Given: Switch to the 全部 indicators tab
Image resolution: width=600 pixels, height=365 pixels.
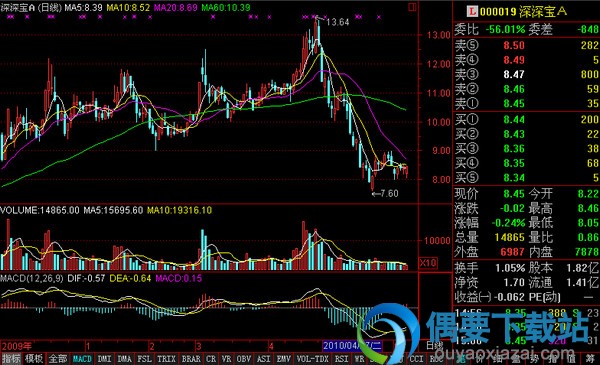Looking at the screenshot, I should [58, 359].
